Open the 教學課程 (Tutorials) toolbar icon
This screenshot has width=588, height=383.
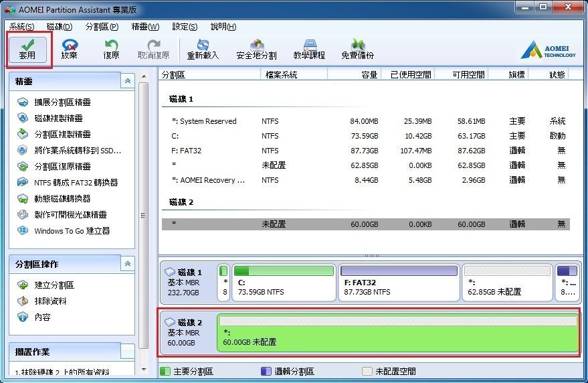309,50
